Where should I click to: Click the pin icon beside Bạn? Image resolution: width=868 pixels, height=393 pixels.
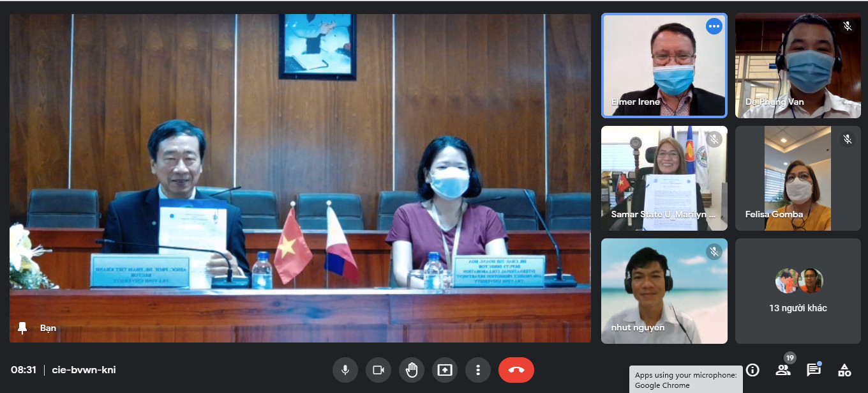pos(23,328)
